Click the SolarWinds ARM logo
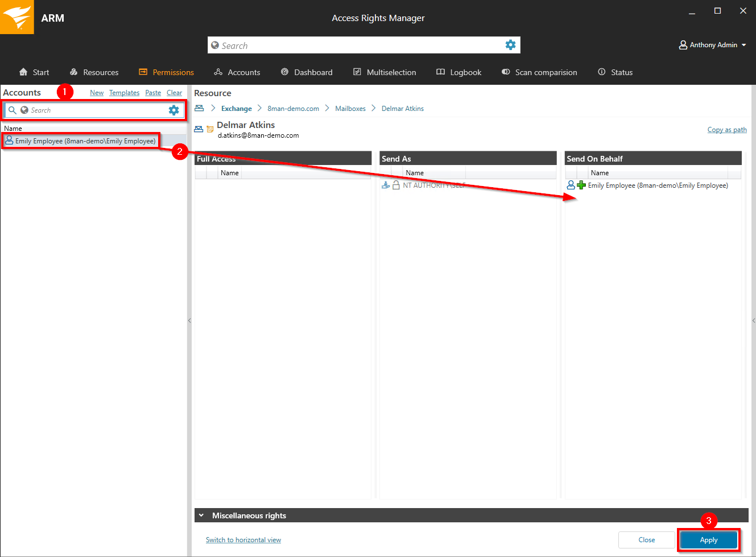The image size is (756, 557). 17,17
